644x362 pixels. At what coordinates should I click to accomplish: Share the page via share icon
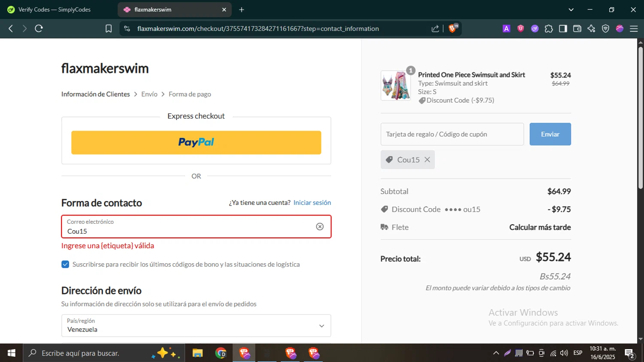[435, 28]
